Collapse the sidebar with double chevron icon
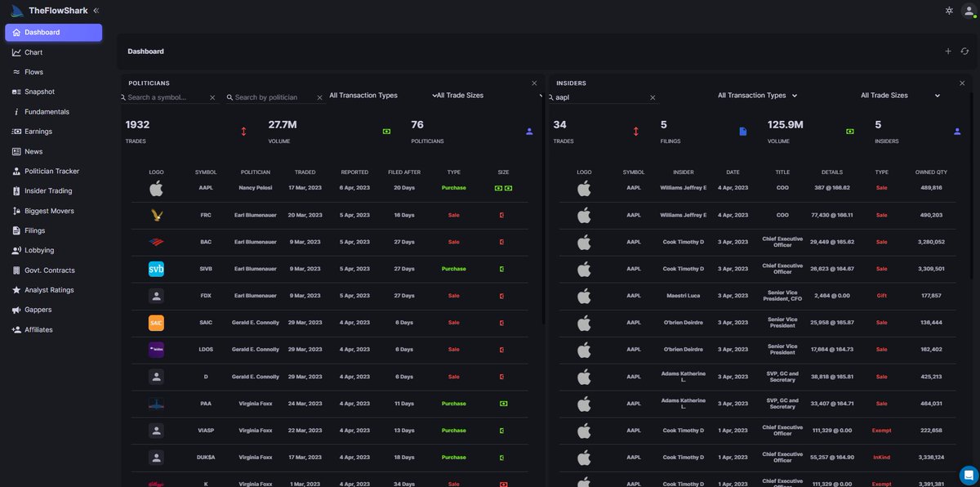 96,11
